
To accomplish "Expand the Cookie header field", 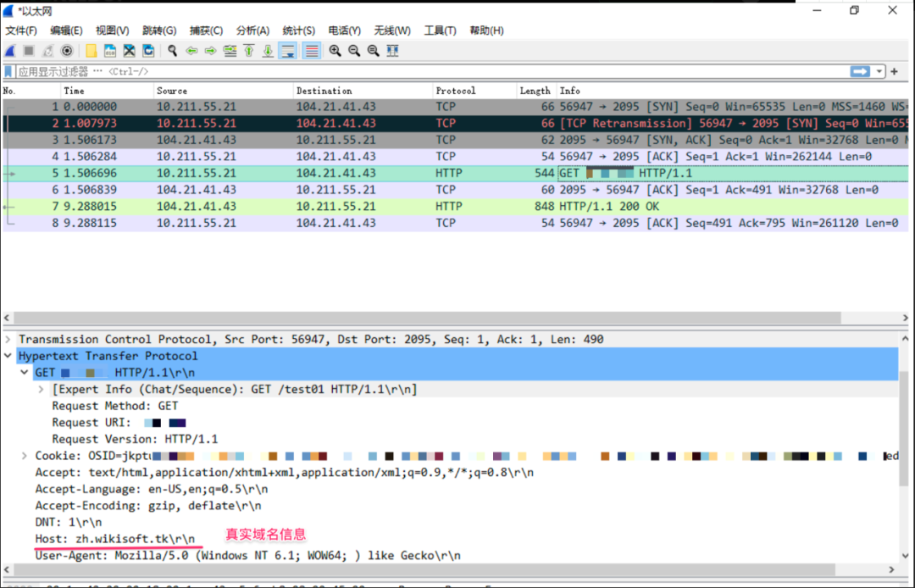I will 25,456.
